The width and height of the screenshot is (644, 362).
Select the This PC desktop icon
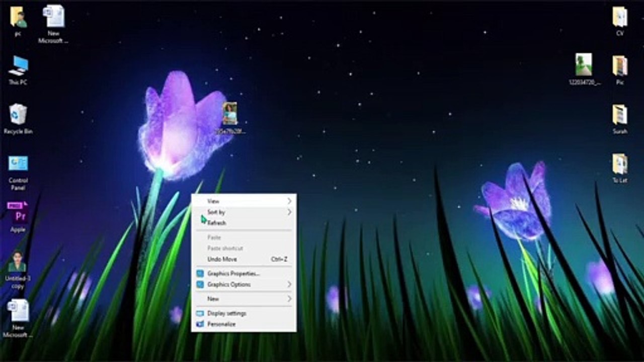[18, 70]
